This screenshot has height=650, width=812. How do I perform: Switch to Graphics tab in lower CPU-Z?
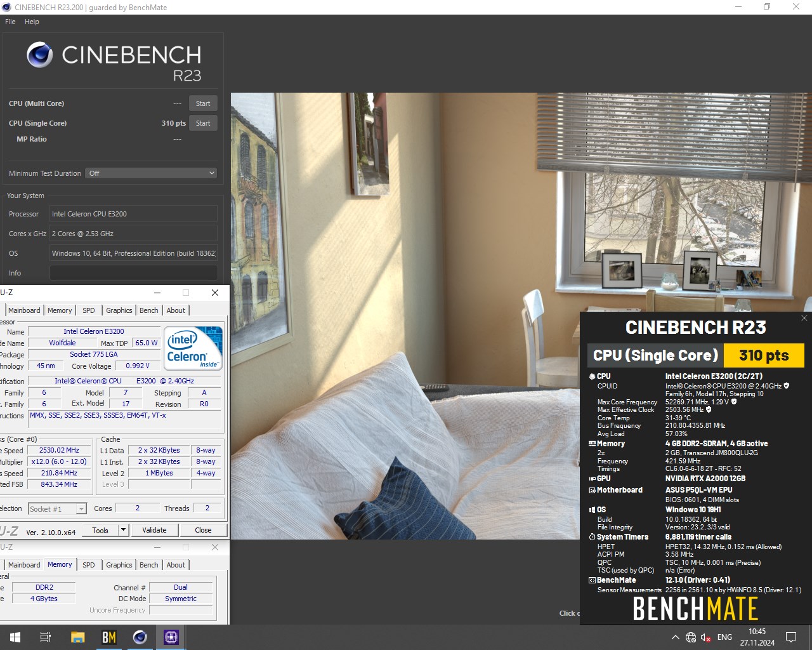(x=119, y=565)
